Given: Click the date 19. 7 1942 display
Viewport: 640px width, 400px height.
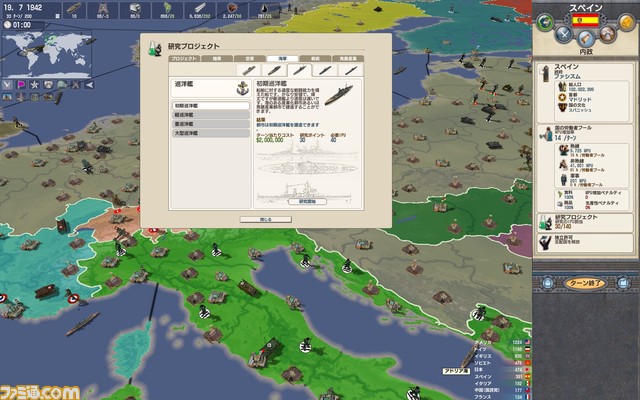Looking at the screenshot, I should (23, 8).
